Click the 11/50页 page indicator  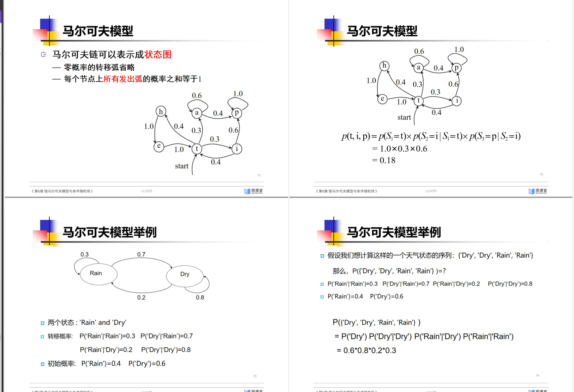click(x=147, y=191)
